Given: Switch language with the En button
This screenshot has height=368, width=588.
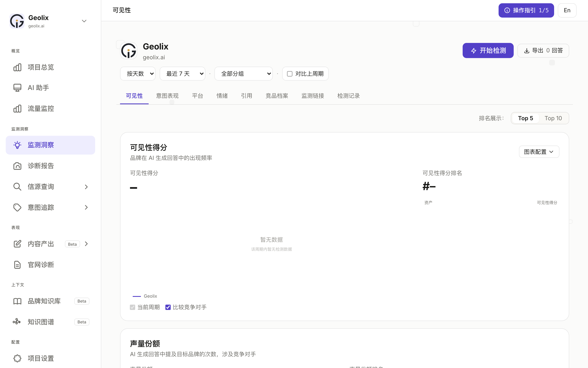Looking at the screenshot, I should 567,10.
